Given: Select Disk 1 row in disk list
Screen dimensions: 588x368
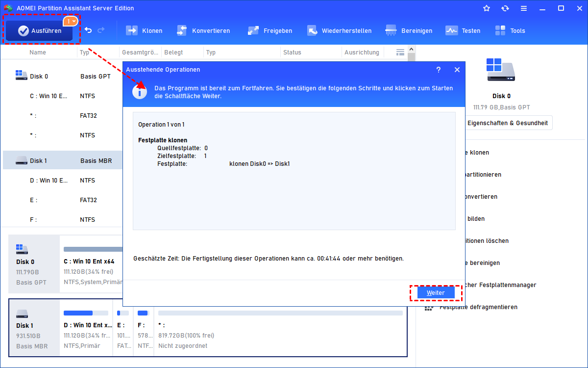Looking at the screenshot, I should (63, 160).
